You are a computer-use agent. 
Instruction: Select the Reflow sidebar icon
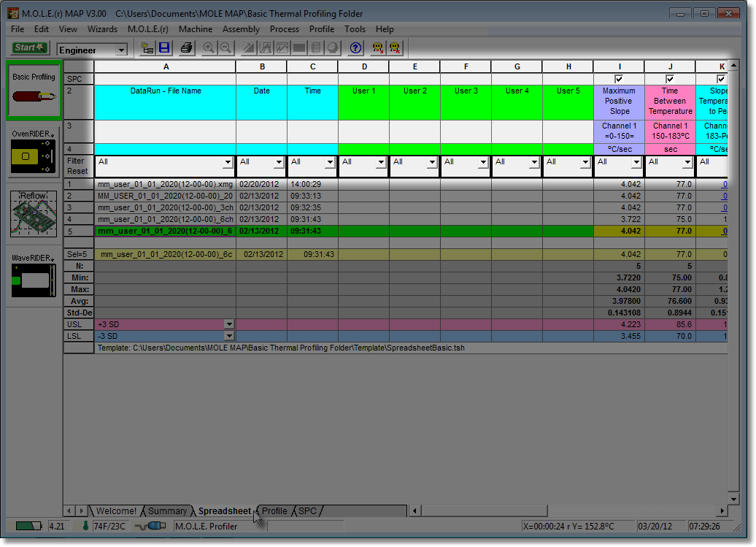(x=34, y=213)
